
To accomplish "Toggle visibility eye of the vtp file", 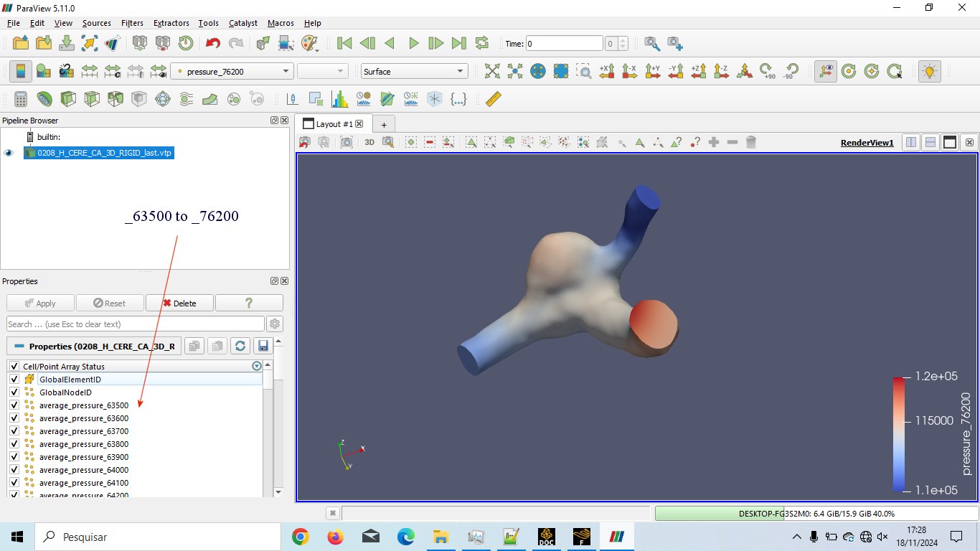I will [x=9, y=153].
